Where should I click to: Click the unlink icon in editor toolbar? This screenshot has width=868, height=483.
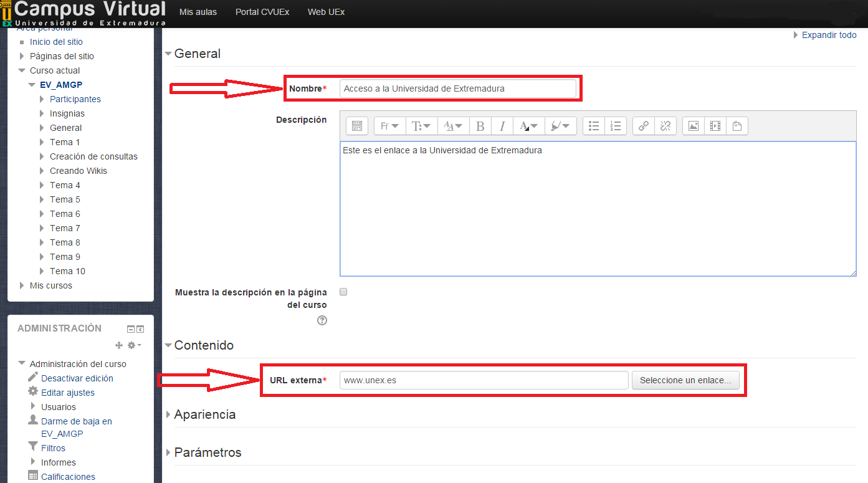coord(665,127)
